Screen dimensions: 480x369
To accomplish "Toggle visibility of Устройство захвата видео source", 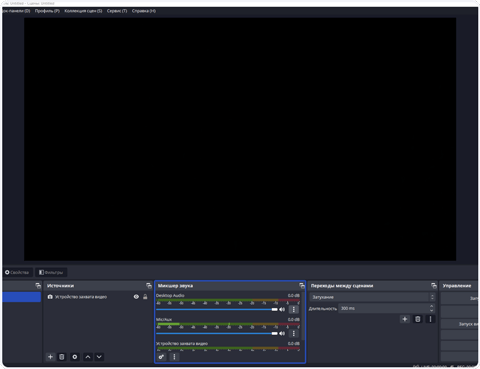I will tap(136, 297).
